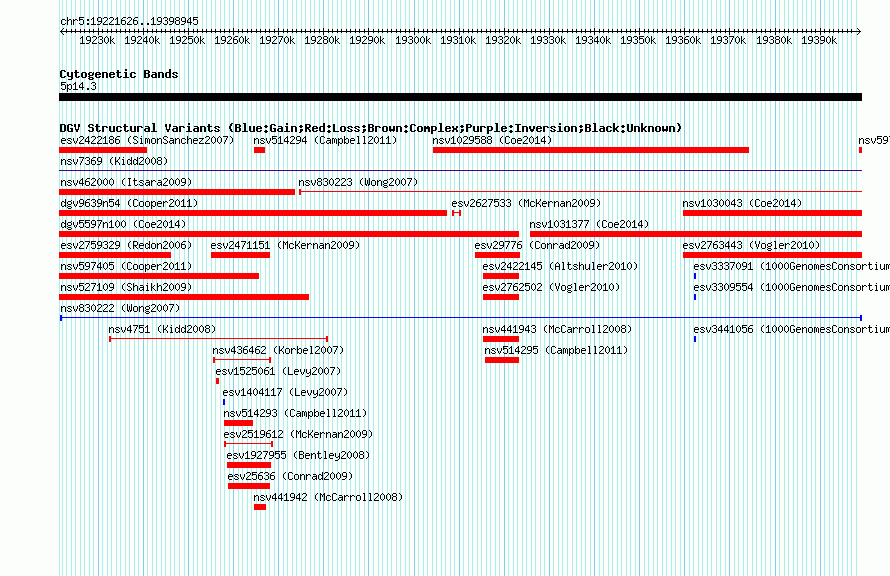
Task: Open esv1404117 (Levy2007) variant
Action: [285, 392]
